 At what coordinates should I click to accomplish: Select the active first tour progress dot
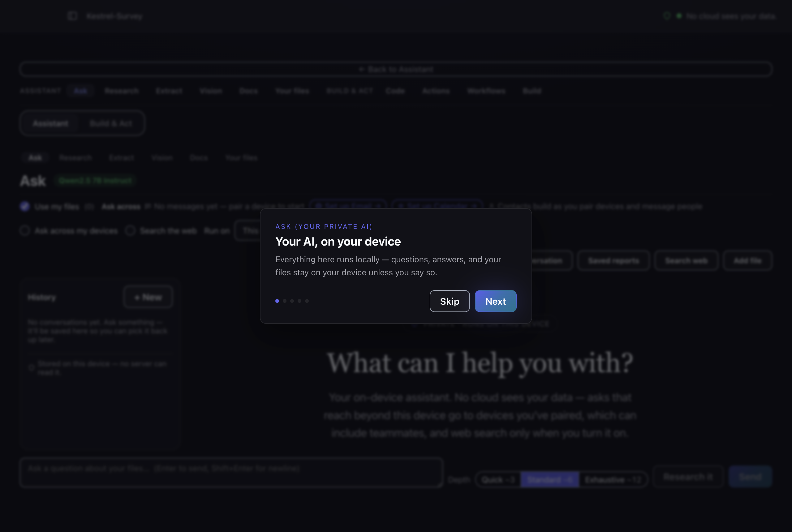coord(277,301)
